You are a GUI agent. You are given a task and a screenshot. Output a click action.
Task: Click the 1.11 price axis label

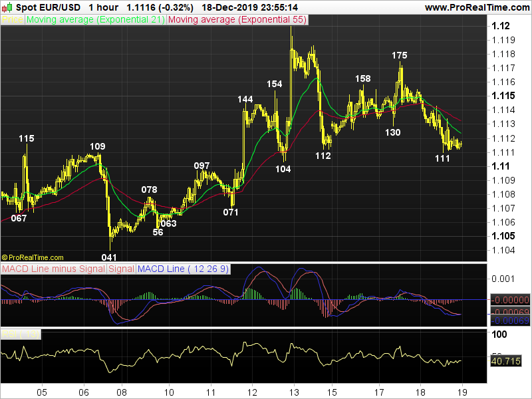pos(501,166)
